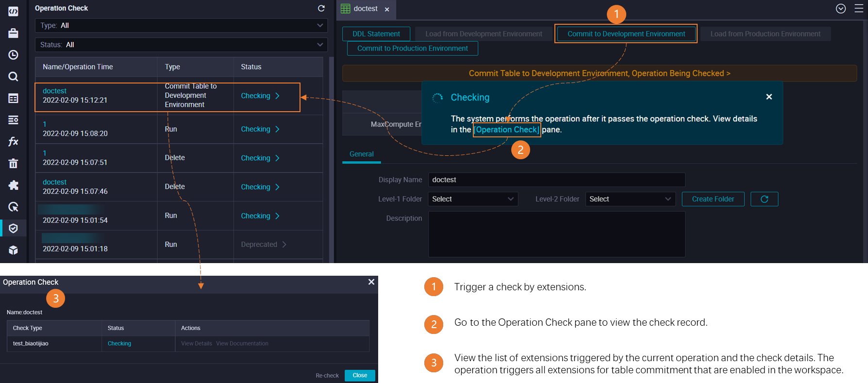This screenshot has width=868, height=383.
Task: Click View Details in the check dialog
Action: coord(197,344)
